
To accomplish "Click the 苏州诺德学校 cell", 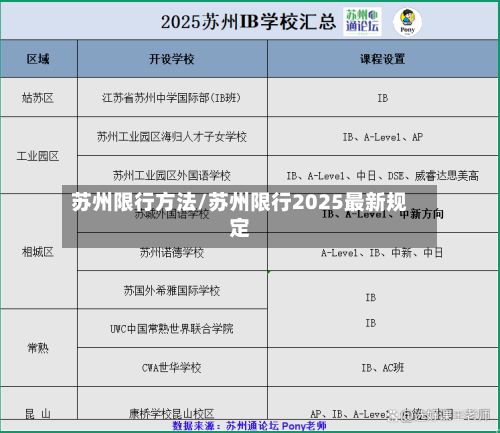I will coord(172,252).
